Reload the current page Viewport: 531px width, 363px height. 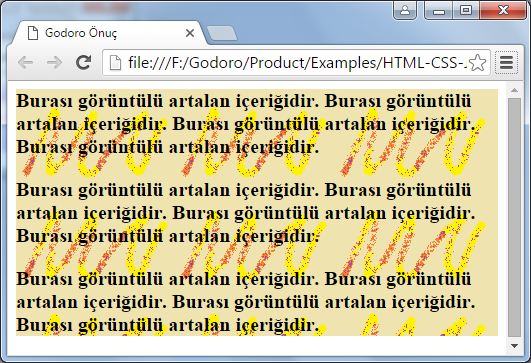click(x=83, y=62)
